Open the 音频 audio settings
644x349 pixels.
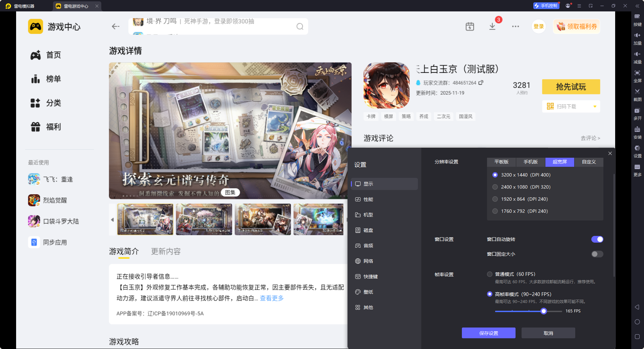tap(368, 245)
